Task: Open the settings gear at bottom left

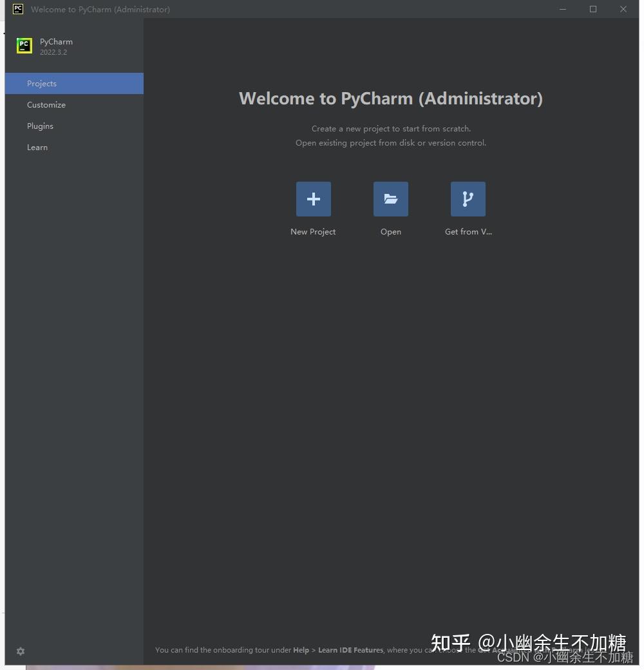Action: point(20,651)
